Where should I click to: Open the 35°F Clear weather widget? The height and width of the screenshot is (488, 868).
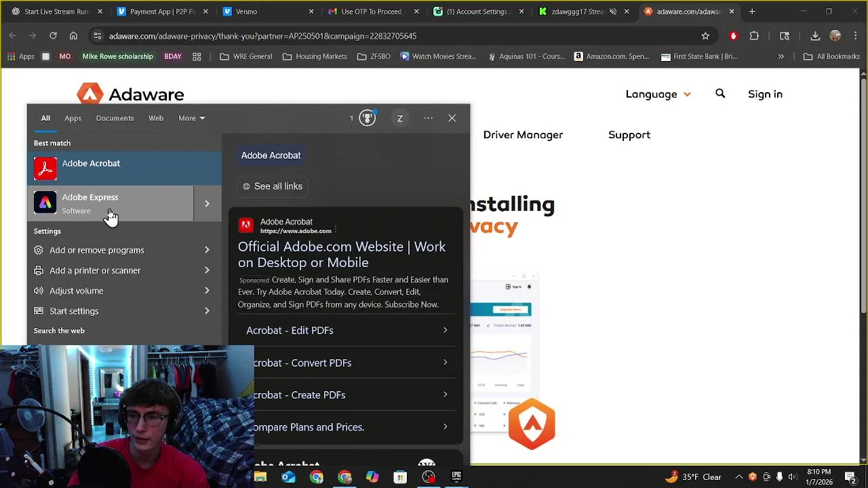pyautogui.click(x=694, y=477)
